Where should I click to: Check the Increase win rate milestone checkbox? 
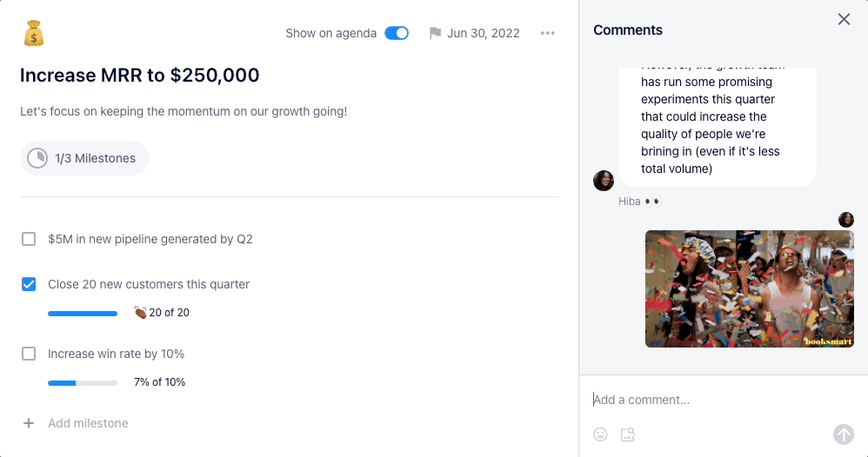click(x=29, y=354)
